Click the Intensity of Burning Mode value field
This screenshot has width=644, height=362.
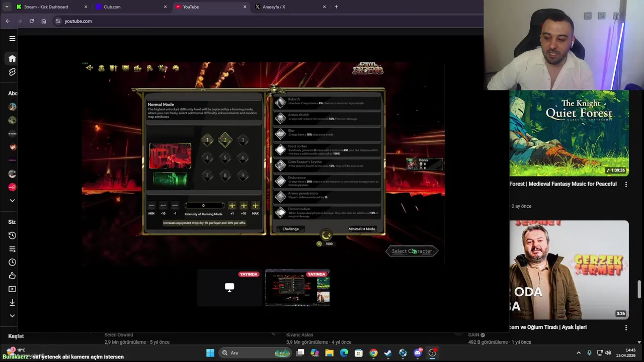[203, 205]
